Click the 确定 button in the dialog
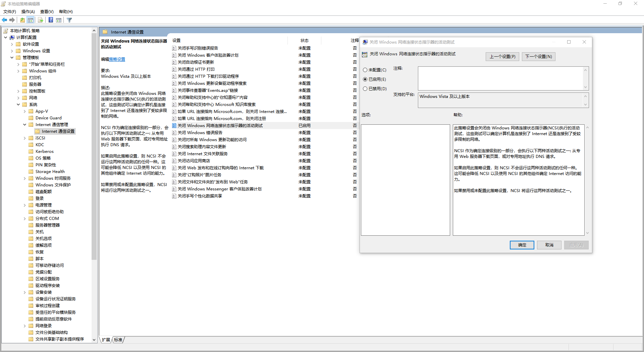This screenshot has width=644, height=352. (522, 245)
